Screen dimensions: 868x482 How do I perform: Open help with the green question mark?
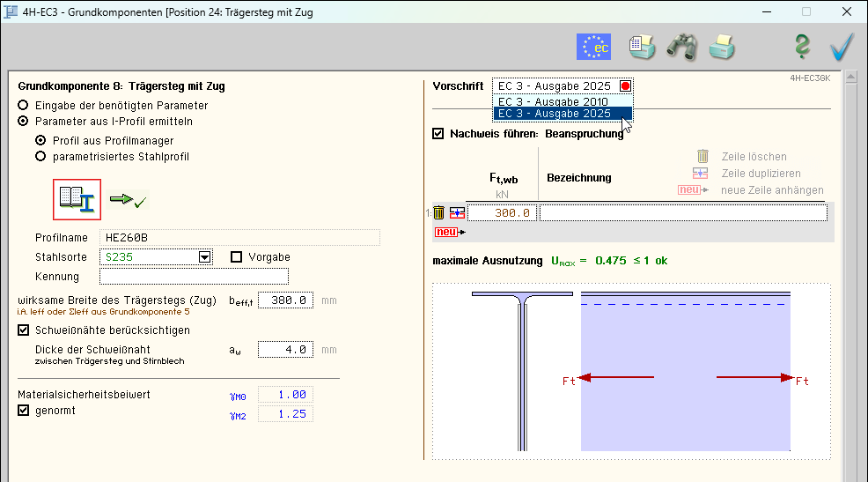(x=801, y=47)
